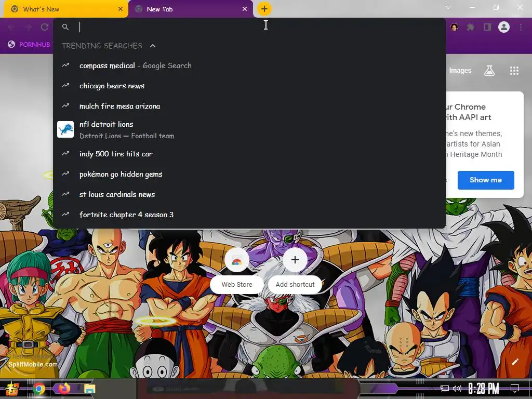This screenshot has width=532, height=399.
Task: Open the volume tray icon
Action: point(457,389)
